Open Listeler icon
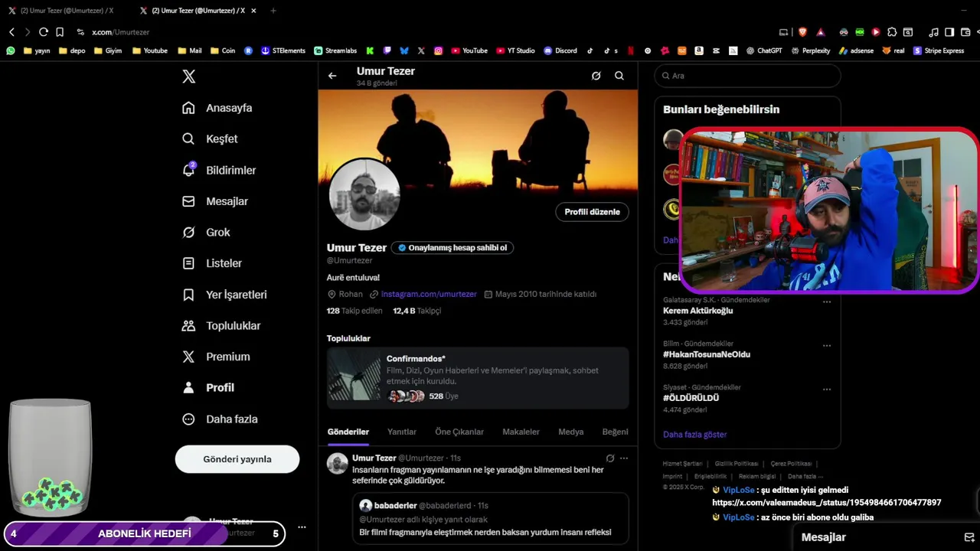The image size is (980, 551). (188, 263)
